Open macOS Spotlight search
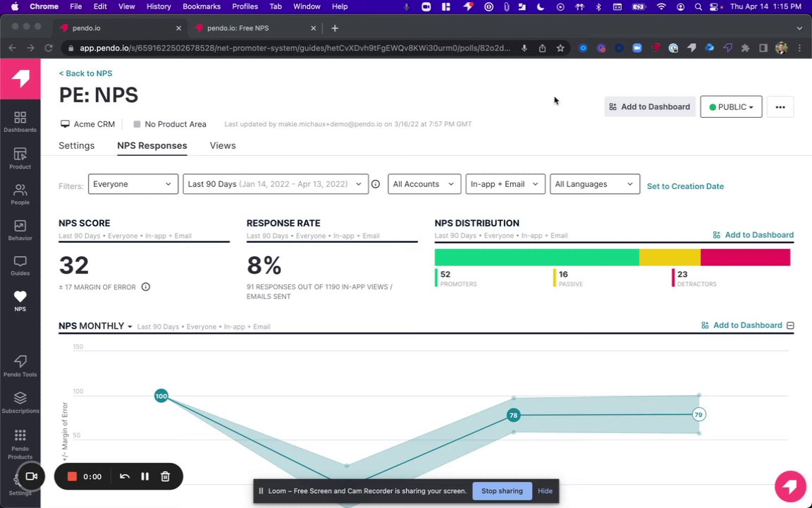The image size is (812, 508). (x=698, y=7)
